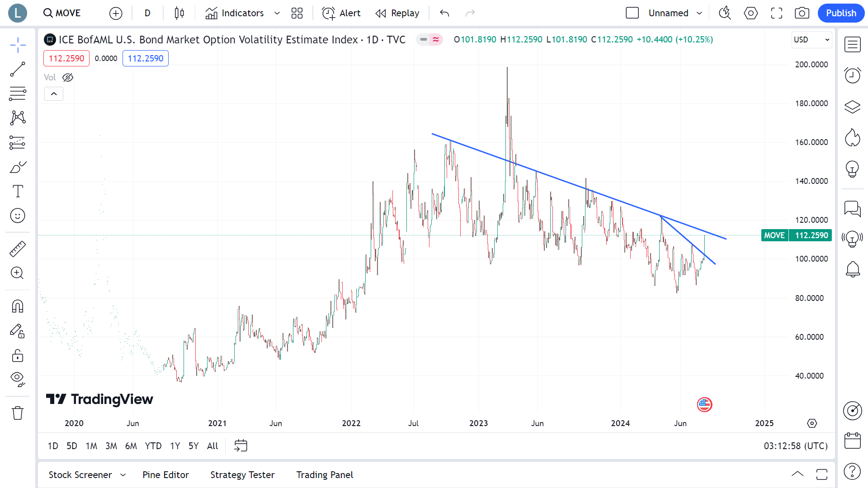Open the chart type candles selector
The width and height of the screenshot is (868, 488).
179,13
